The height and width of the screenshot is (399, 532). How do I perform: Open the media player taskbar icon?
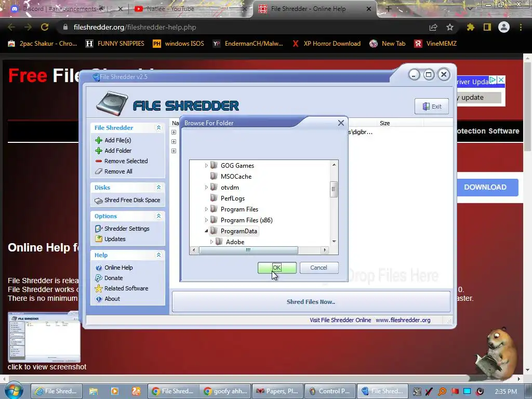pos(115,391)
